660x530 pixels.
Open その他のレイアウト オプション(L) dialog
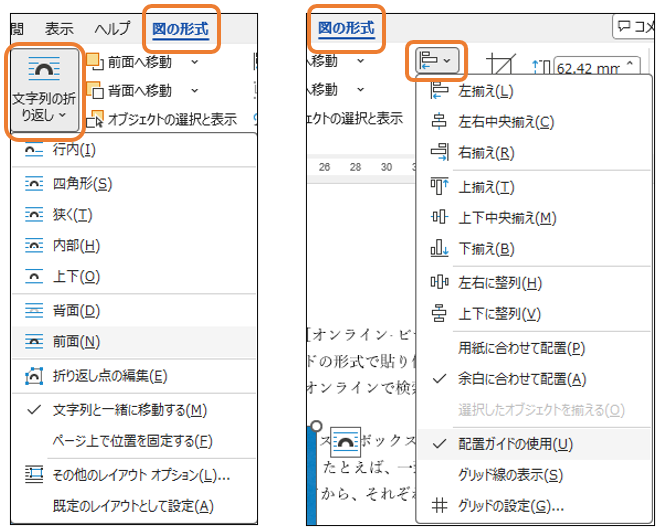pyautogui.click(x=141, y=474)
